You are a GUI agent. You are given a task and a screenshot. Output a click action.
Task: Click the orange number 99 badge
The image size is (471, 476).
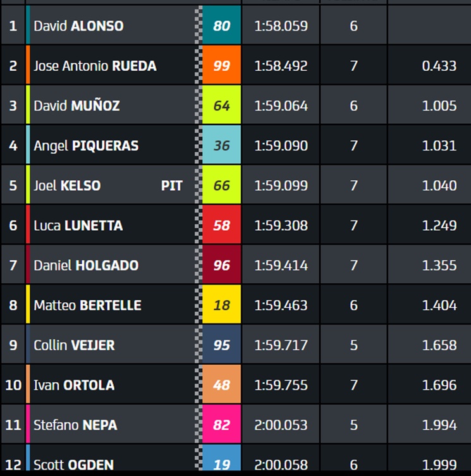[x=221, y=65]
